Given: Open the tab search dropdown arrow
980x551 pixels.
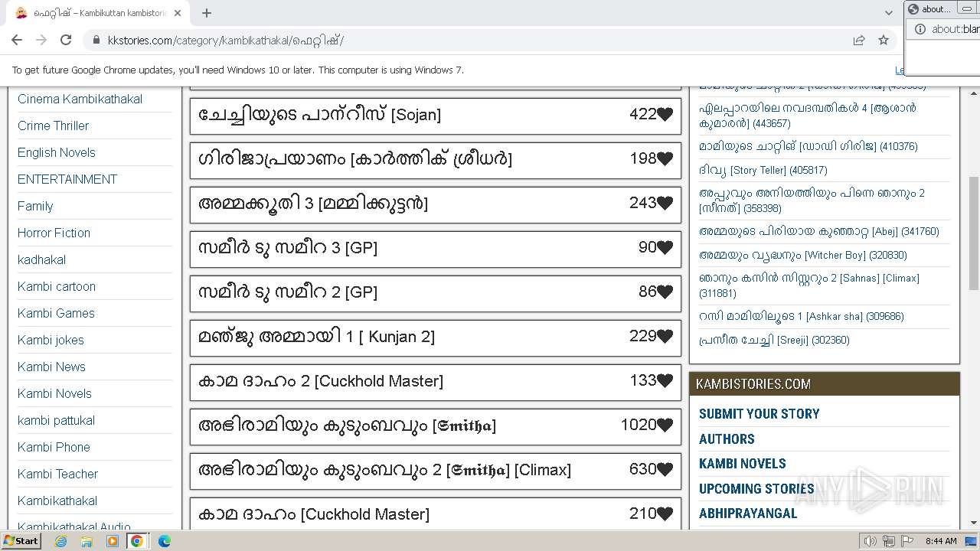Looking at the screenshot, I should pyautogui.click(x=888, y=13).
